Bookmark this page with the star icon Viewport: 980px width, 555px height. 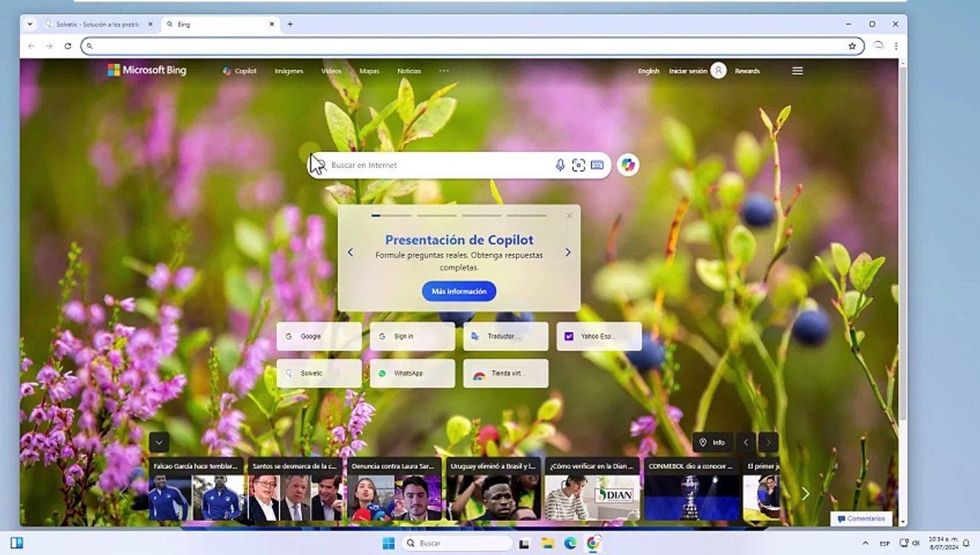852,46
